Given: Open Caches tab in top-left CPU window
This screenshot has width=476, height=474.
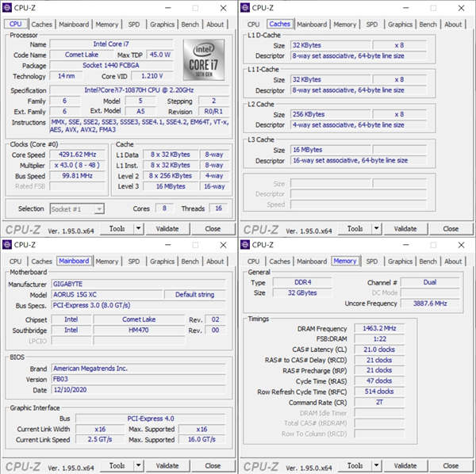Looking at the screenshot, I should pyautogui.click(x=41, y=25).
